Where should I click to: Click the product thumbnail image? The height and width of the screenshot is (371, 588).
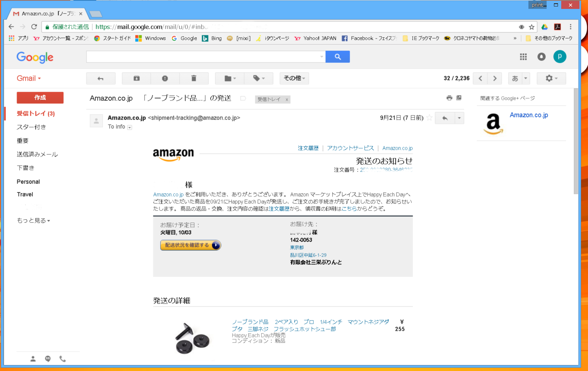click(192, 338)
